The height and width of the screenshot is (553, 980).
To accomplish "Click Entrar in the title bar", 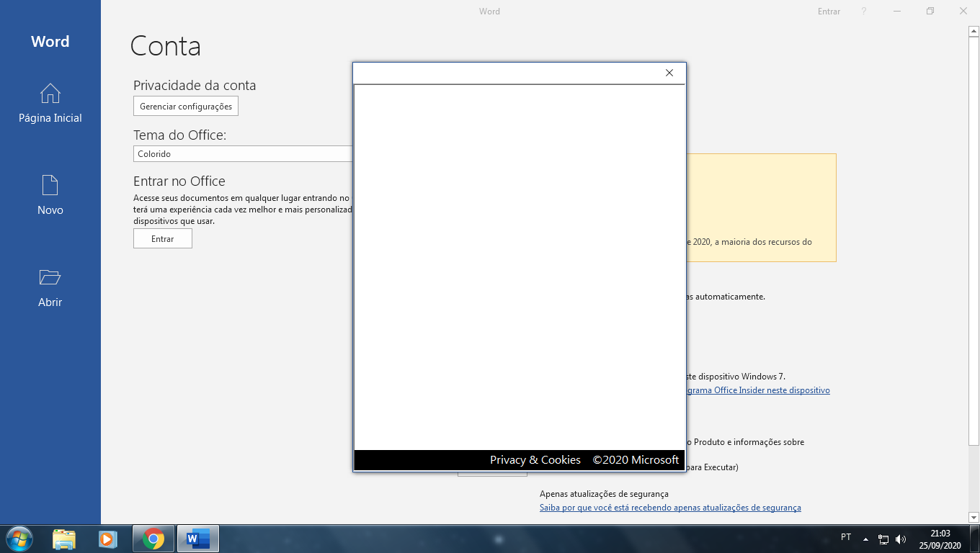I will [x=829, y=12].
